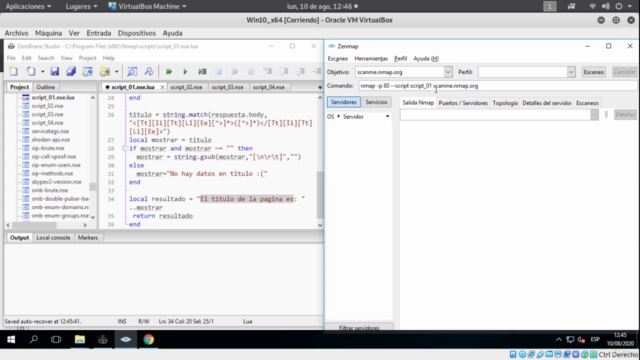Expand the Perfil combo box in Zenmap
This screenshot has height=360, width=640.
pyautogui.click(x=571, y=72)
